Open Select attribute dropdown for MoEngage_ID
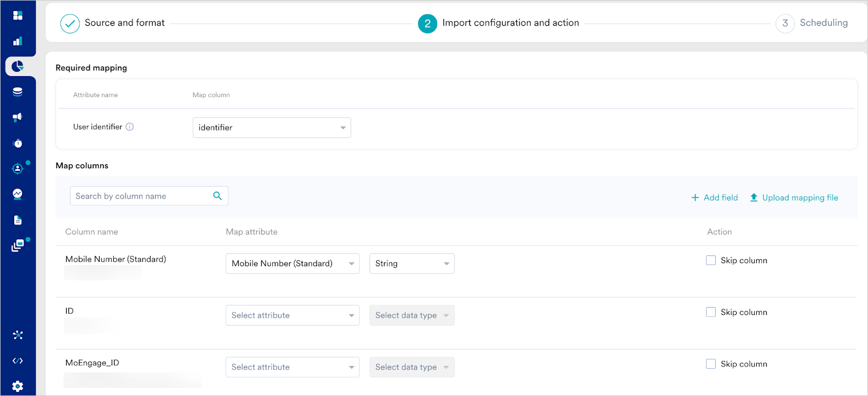The image size is (868, 396). click(x=292, y=367)
